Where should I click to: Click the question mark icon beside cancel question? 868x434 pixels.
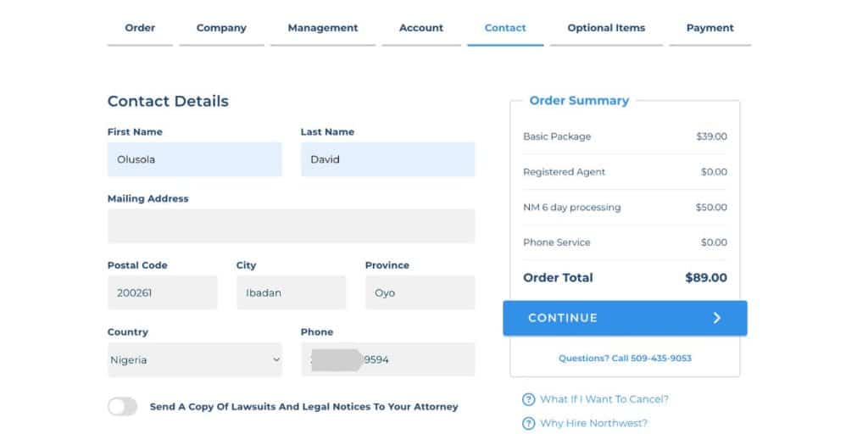click(x=528, y=399)
